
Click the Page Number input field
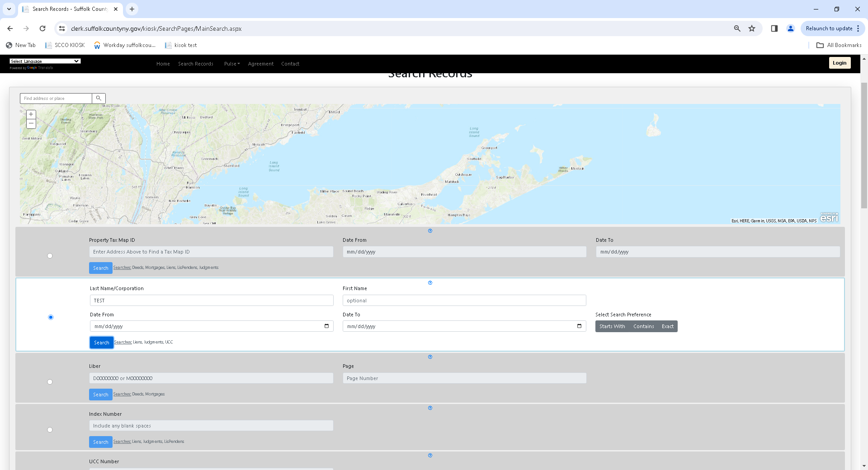[464, 378]
